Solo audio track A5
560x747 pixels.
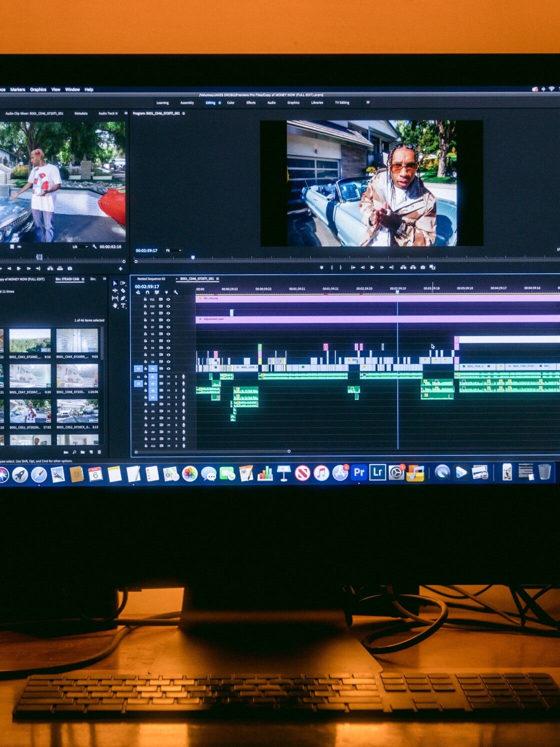click(x=176, y=404)
